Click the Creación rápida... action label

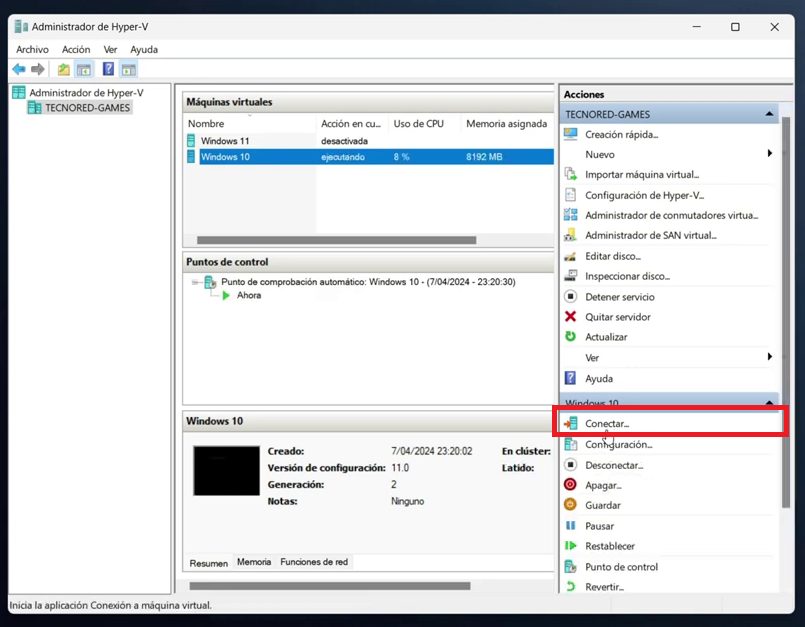pos(621,135)
